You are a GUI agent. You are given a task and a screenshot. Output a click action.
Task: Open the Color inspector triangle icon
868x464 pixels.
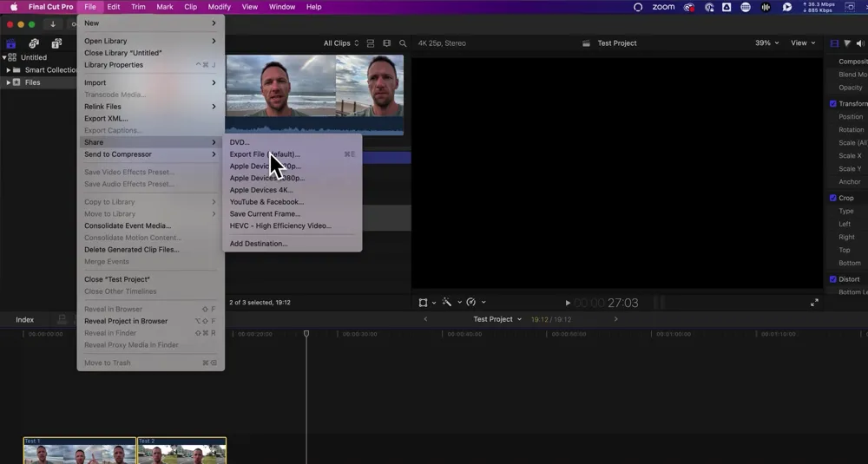coord(848,43)
